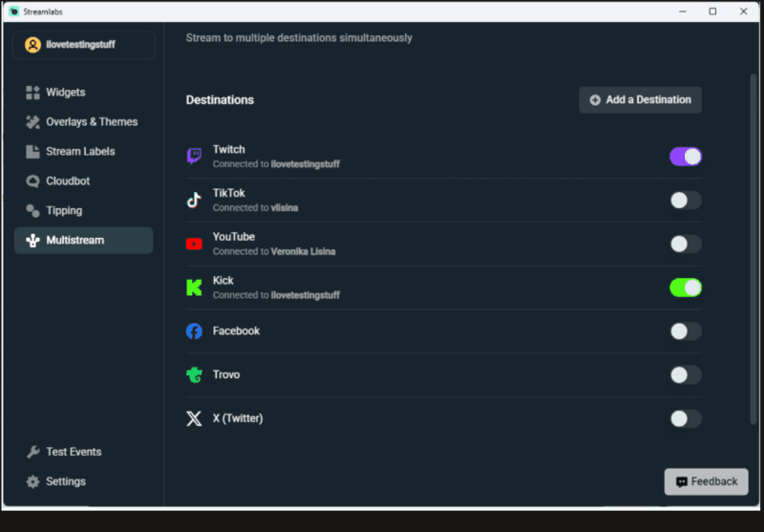Disable the Twitch destination toggle
764x532 pixels.
[x=686, y=157]
